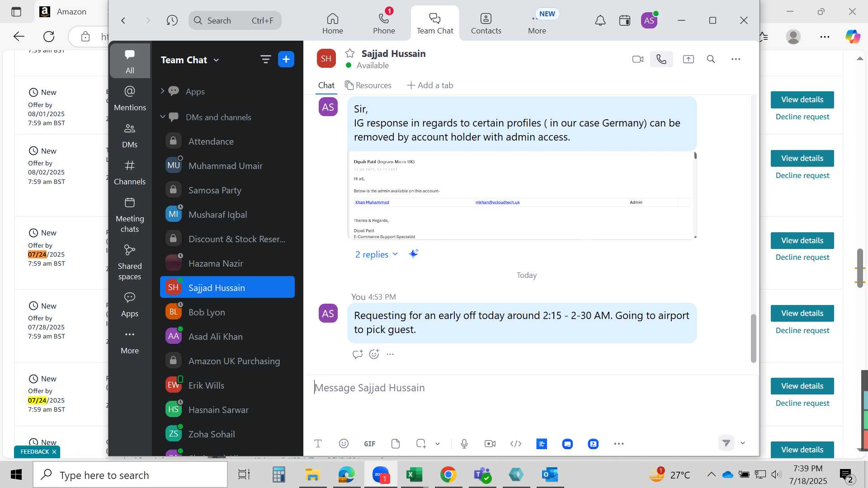Start a video call with Sajjad Hussain
The width and height of the screenshot is (868, 488).
click(637, 59)
